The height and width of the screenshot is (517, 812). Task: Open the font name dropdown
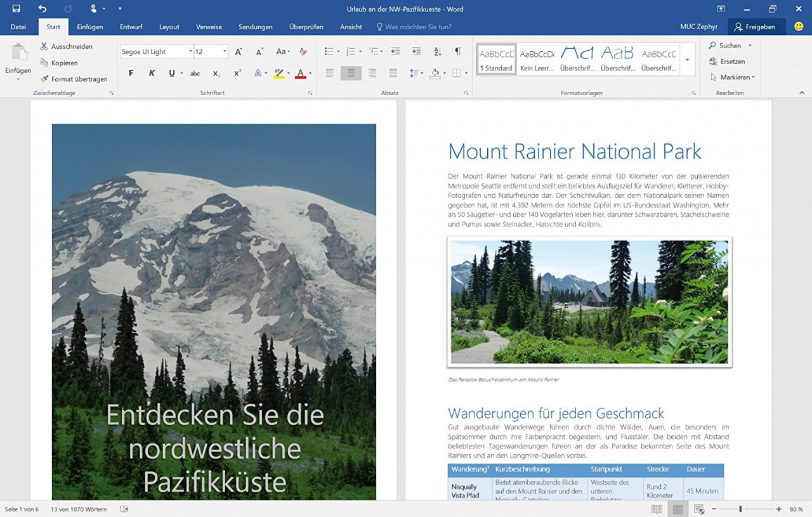click(190, 52)
